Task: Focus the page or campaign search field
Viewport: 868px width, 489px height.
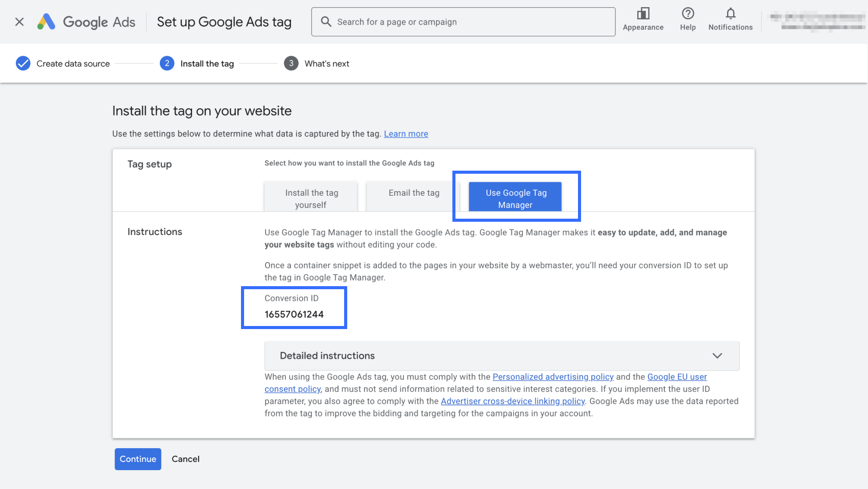Action: 470,22
